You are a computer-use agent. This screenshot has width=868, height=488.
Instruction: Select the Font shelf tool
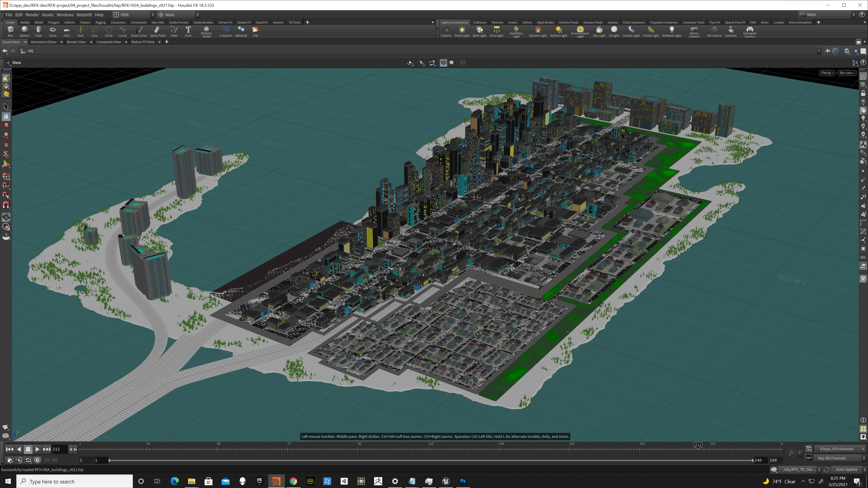(188, 31)
